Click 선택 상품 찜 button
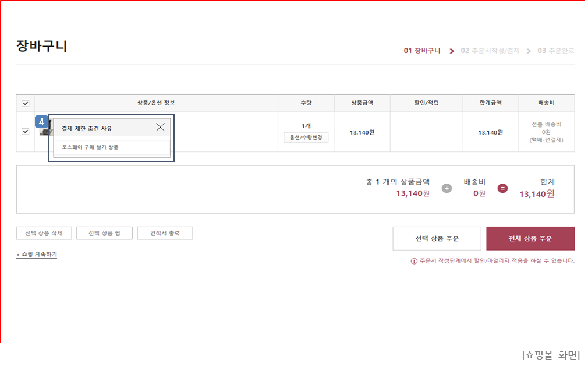This screenshot has height=370, width=588. point(104,233)
